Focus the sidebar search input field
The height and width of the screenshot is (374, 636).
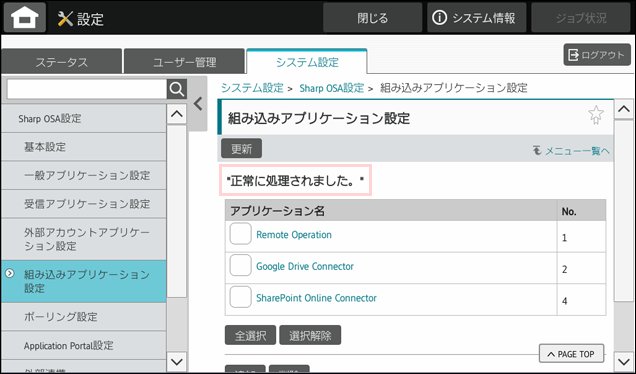[87, 89]
